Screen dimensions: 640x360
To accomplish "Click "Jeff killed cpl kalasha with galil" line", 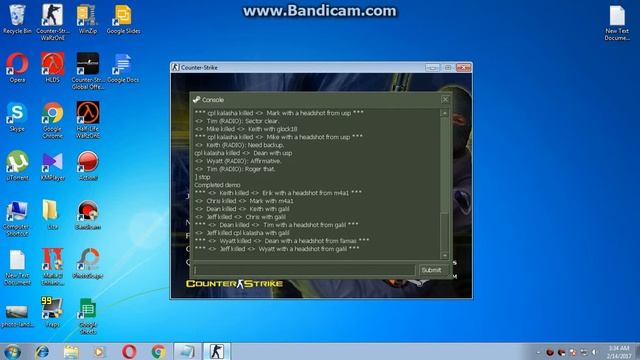I will (242, 233).
